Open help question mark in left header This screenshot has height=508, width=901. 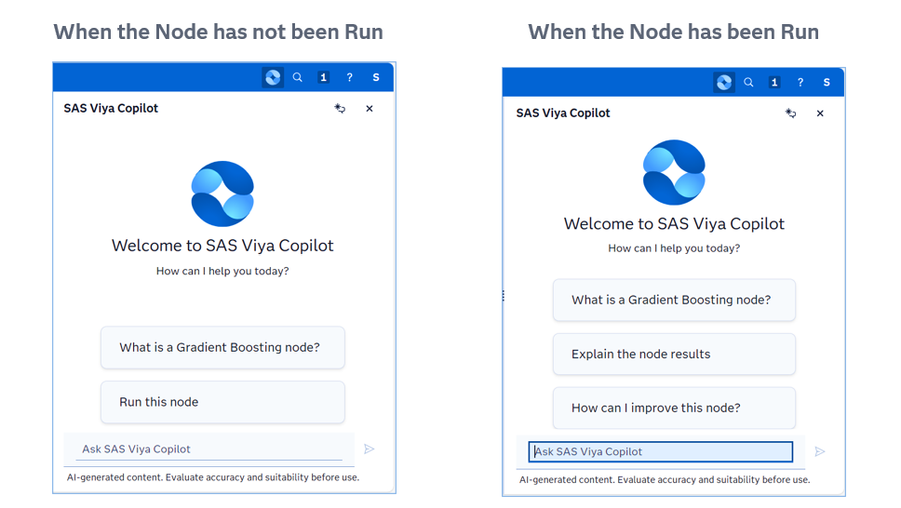coord(349,77)
